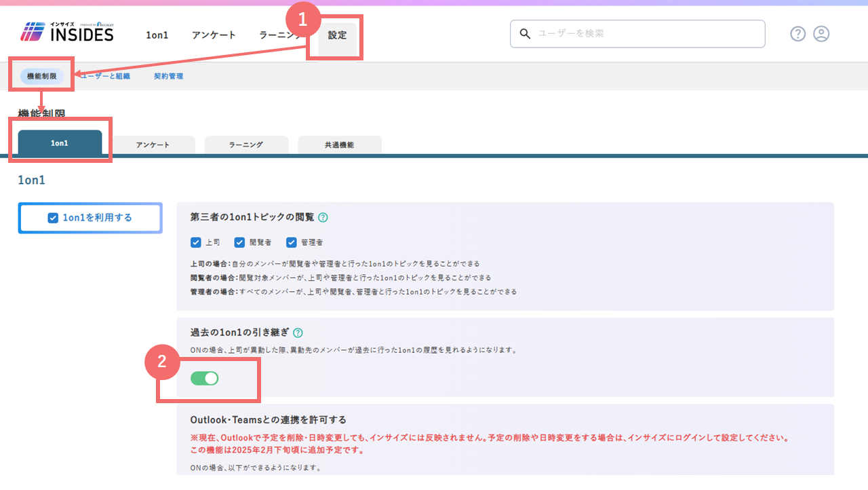Image resolution: width=868 pixels, height=490 pixels.
Task: Click the INSIDES logo
Action: [66, 32]
